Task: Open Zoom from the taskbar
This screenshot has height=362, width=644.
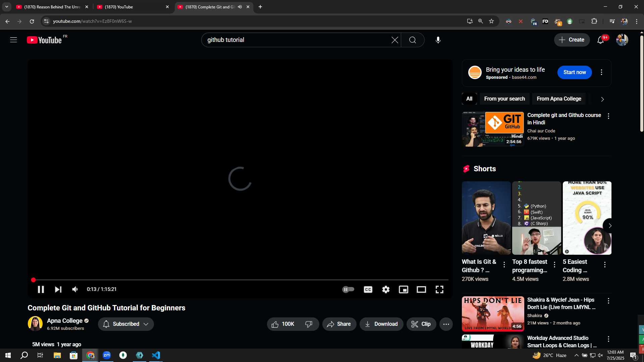Action: tap(107, 355)
